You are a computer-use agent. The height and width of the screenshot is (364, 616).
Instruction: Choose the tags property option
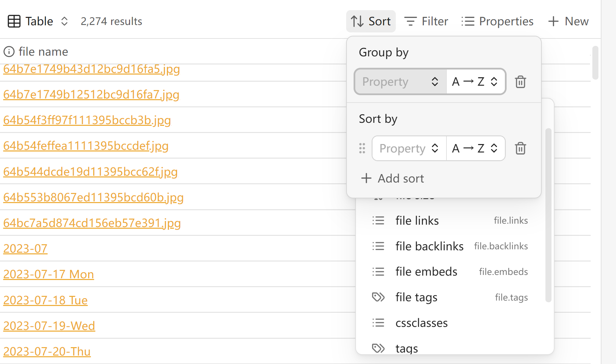pyautogui.click(x=407, y=348)
